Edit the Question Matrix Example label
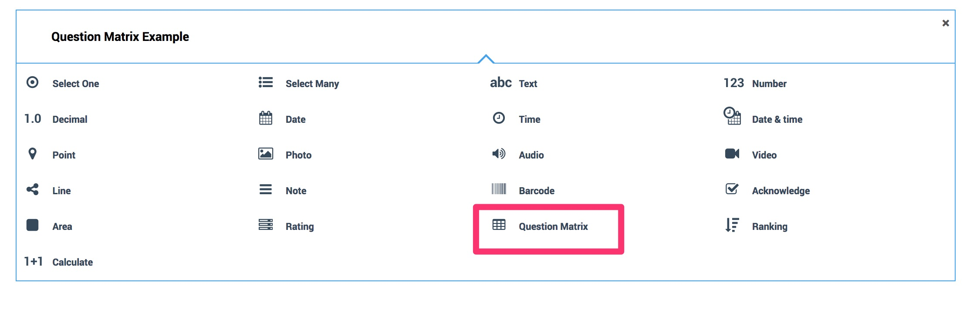This screenshot has width=980, height=317. coord(120,37)
